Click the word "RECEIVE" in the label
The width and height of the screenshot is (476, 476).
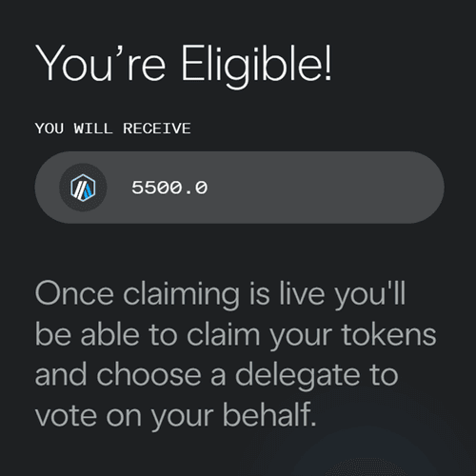157,129
